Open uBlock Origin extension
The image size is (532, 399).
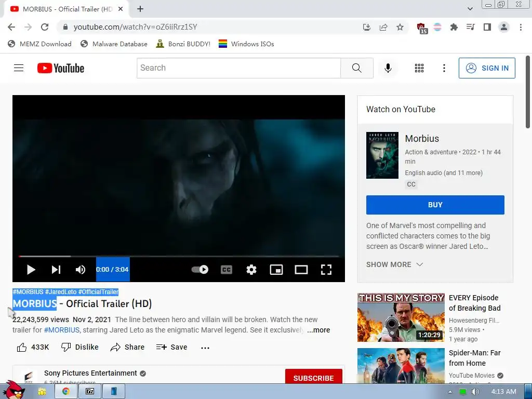pos(422,28)
